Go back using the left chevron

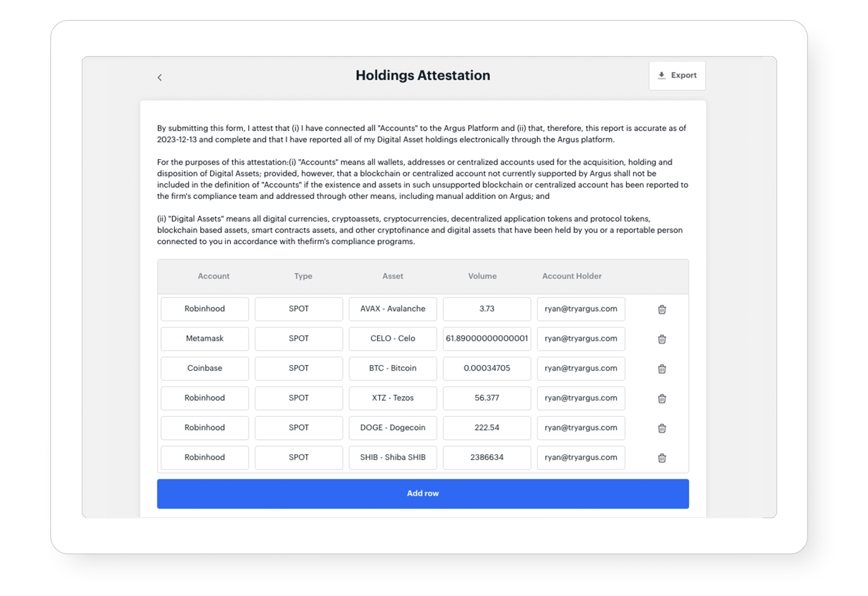(160, 77)
